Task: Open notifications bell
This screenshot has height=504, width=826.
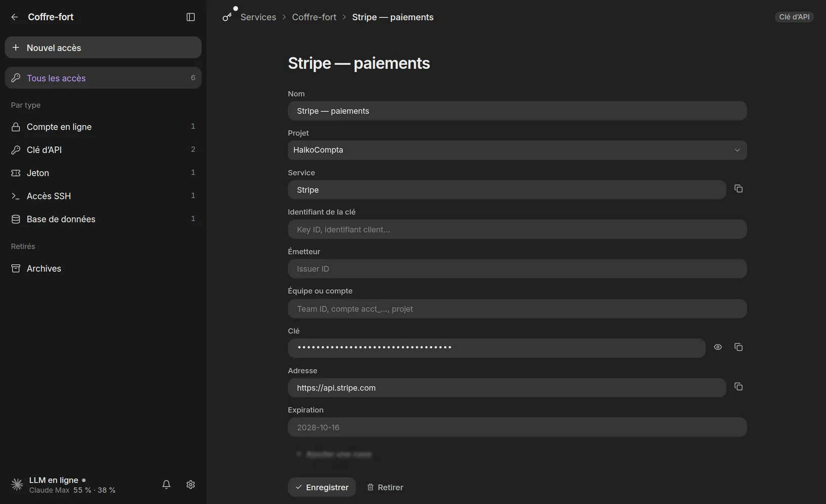Action: point(167,484)
